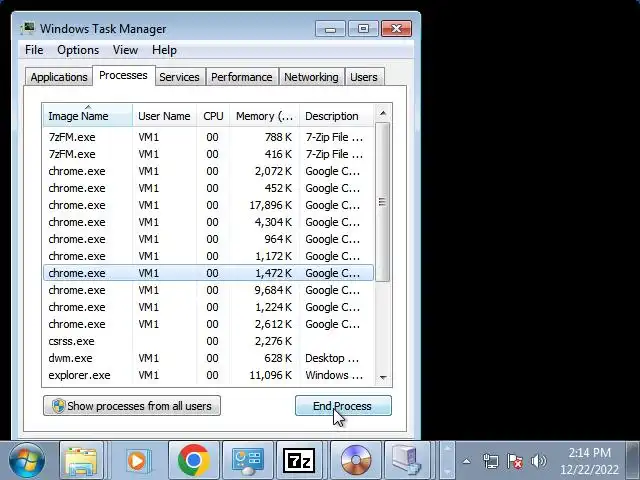Click highlighted chrome.exe row with 1,472 K
Viewport: 640px width, 480px height.
(208, 273)
